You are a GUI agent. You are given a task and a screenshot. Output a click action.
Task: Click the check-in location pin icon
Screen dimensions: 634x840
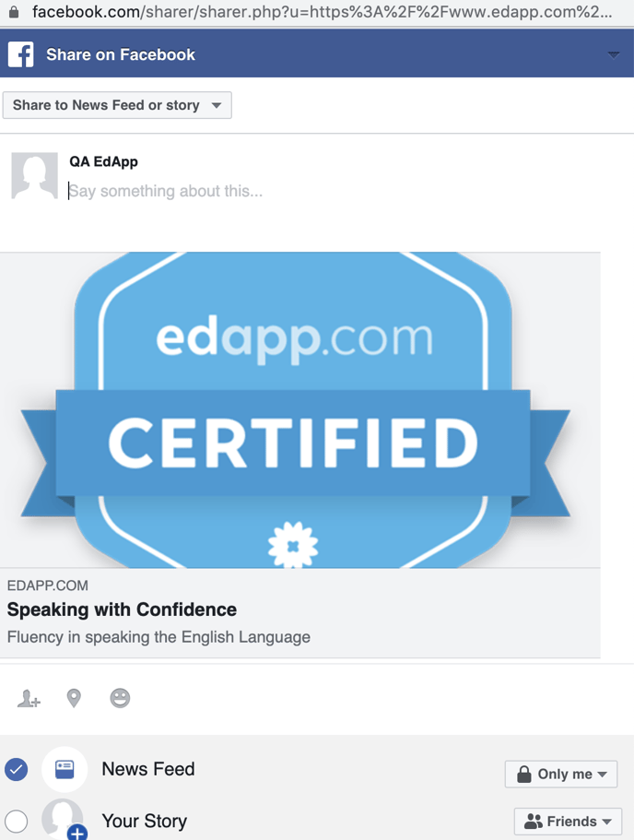[74, 699]
